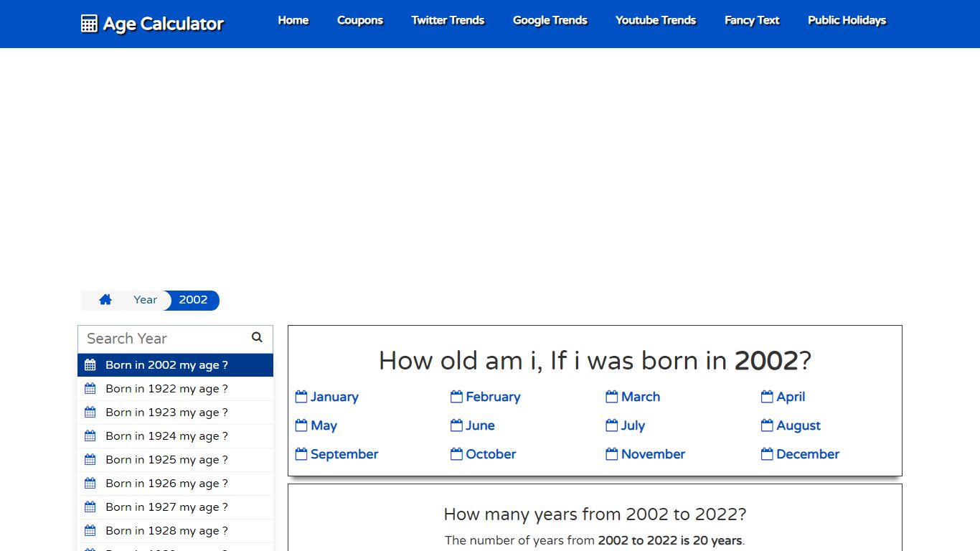
Task: Click calendar icon beside January
Action: pos(301,397)
